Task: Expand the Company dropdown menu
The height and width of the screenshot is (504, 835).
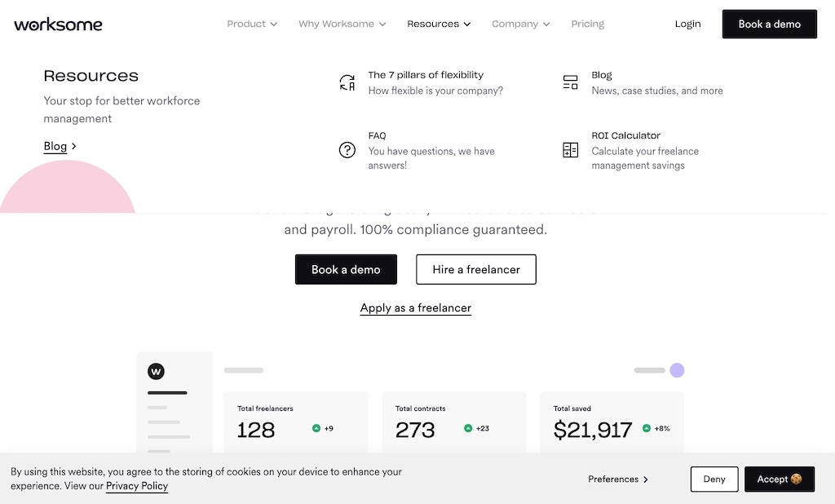Action: pyautogui.click(x=521, y=24)
